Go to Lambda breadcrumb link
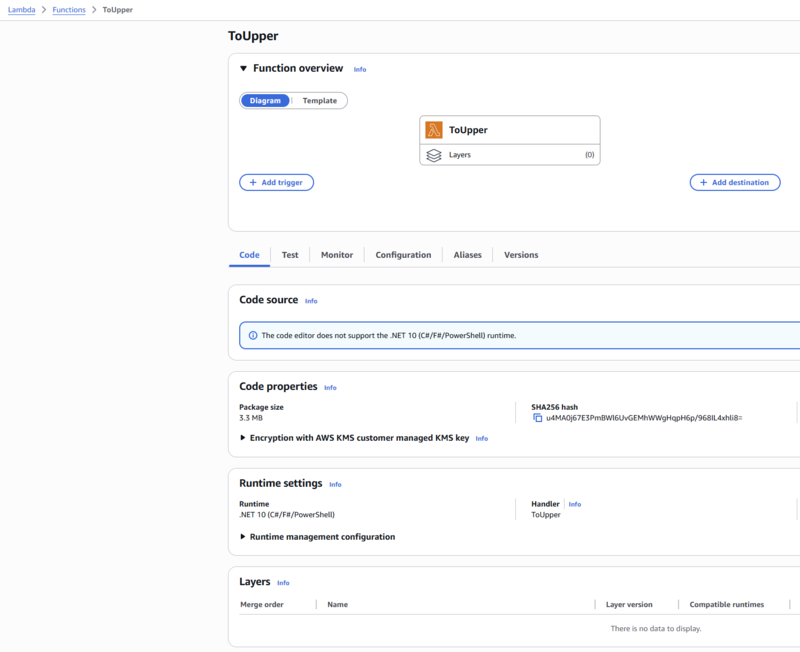Image resolution: width=800 pixels, height=652 pixels. pyautogui.click(x=22, y=10)
